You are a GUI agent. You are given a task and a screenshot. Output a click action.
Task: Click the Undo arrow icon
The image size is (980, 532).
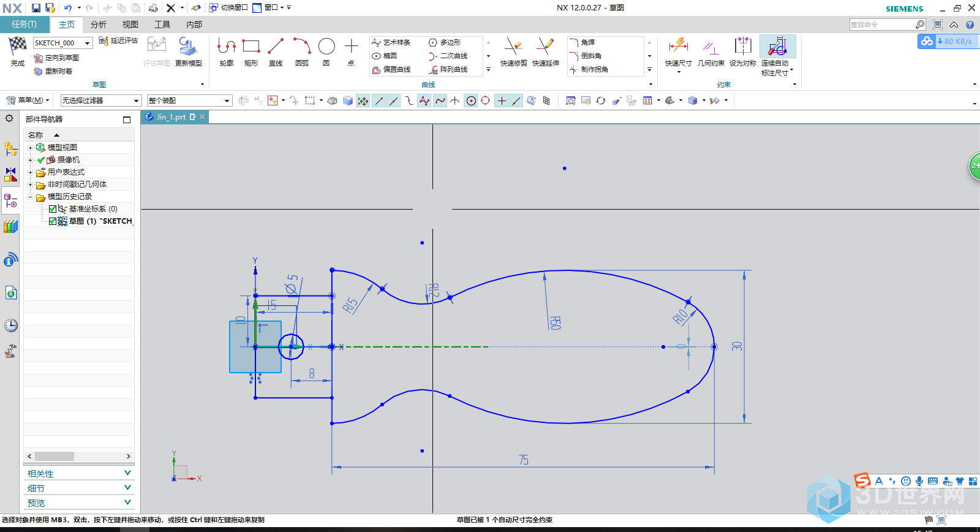[68, 8]
